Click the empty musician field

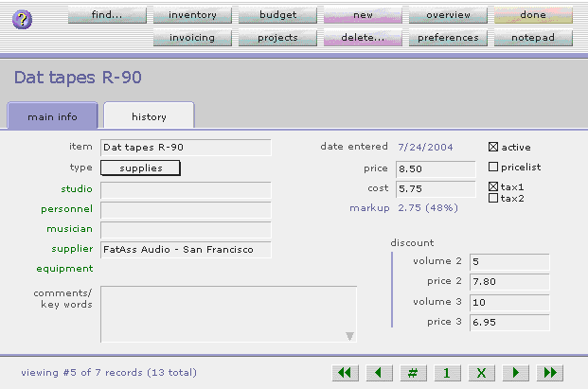(186, 229)
